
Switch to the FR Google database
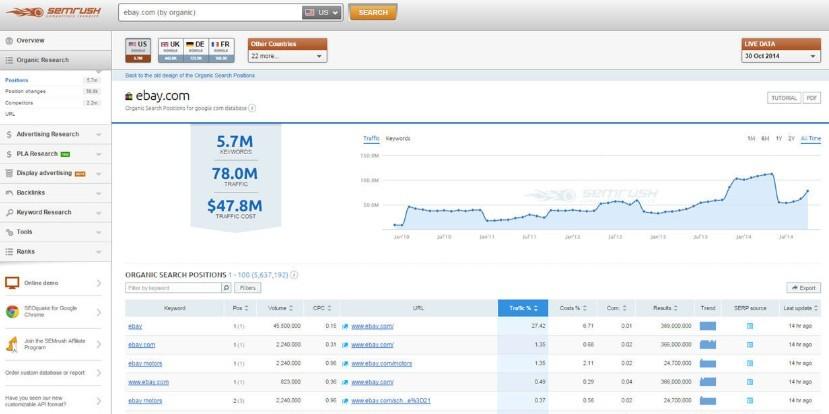(221, 49)
